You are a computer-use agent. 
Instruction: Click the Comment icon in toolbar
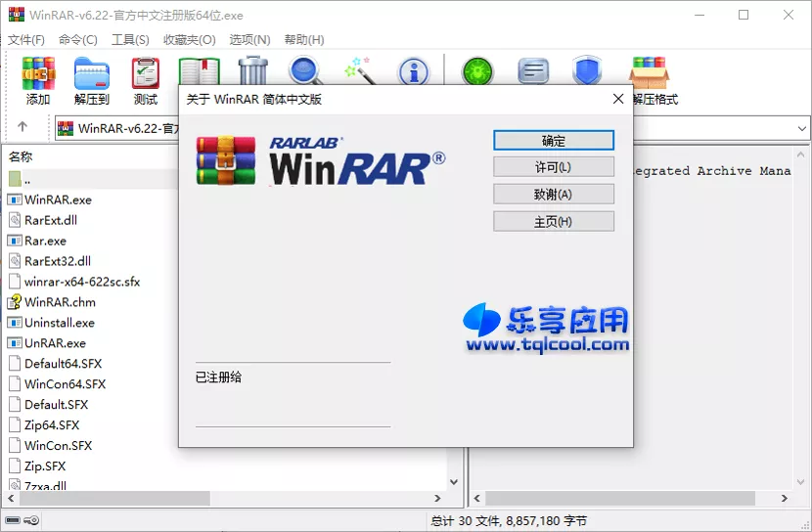tap(533, 71)
